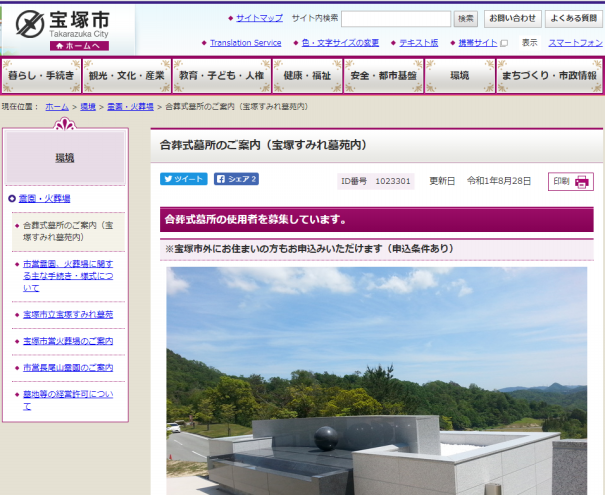The height and width of the screenshot is (495, 605).
Task: Focus the サイト内検索 search field
Action: click(x=396, y=19)
